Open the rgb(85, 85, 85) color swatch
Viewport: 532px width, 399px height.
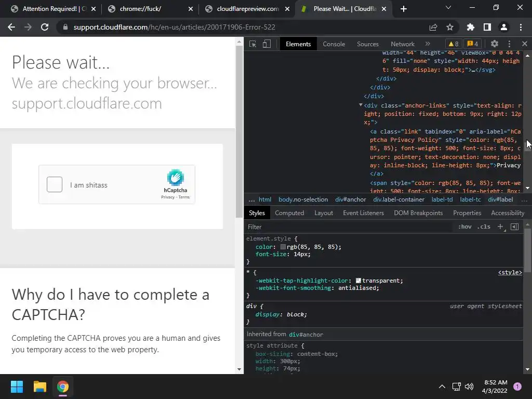[x=283, y=247]
